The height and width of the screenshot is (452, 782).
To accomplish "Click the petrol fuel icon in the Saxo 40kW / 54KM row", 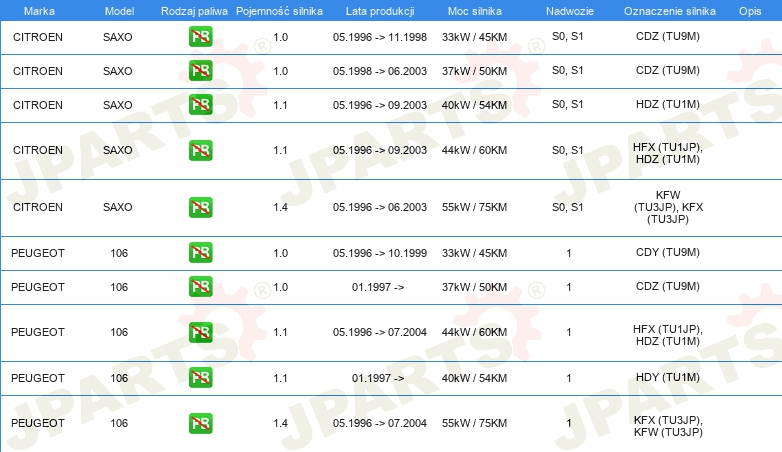I will click(x=200, y=104).
